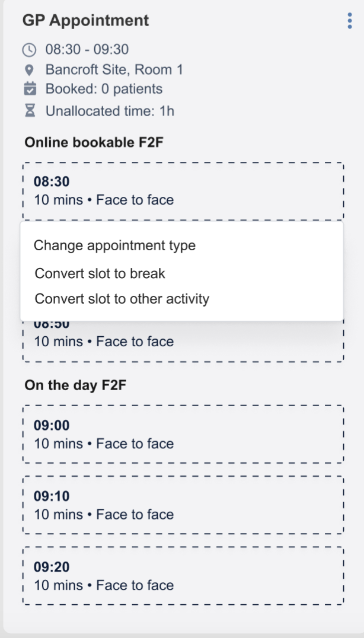
Task: Click the 08:30 - 09:30 session time text
Action: click(x=87, y=49)
